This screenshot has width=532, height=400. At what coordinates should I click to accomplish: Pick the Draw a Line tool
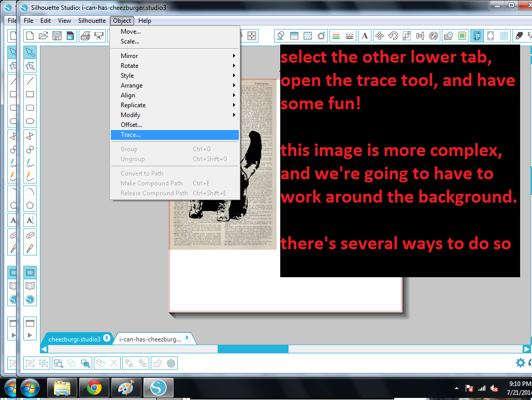pos(30,81)
